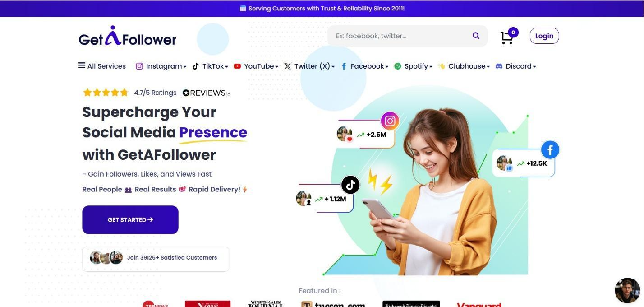Open the Spotify services dropdown

click(x=413, y=66)
